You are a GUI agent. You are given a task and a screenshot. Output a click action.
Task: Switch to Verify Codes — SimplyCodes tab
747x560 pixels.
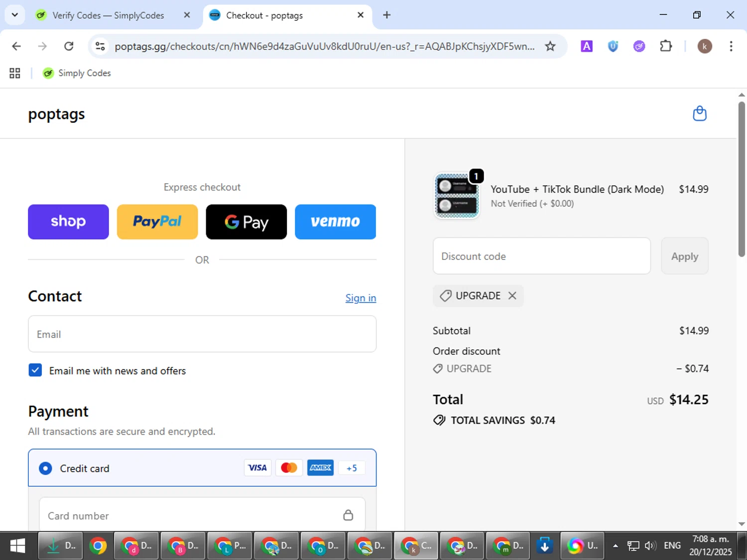pyautogui.click(x=108, y=15)
